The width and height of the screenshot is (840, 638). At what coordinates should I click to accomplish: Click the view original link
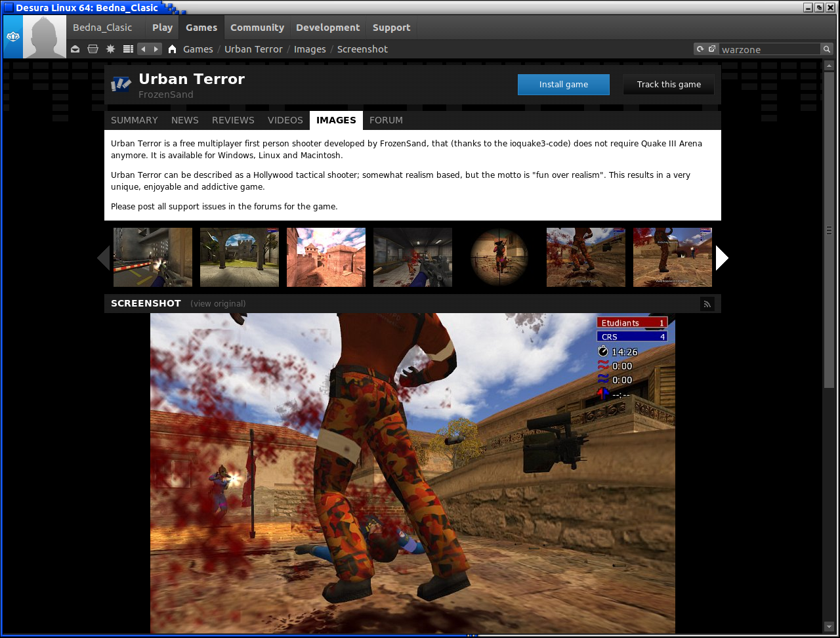pyautogui.click(x=218, y=304)
